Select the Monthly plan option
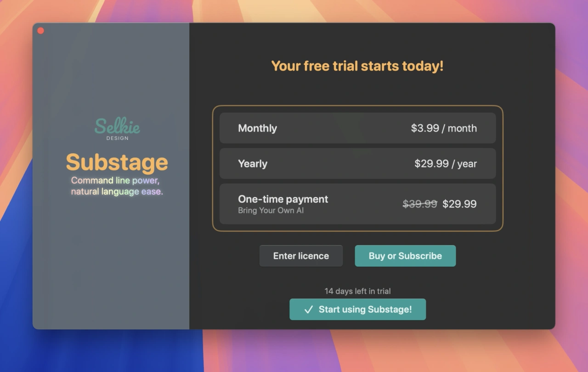The width and height of the screenshot is (588, 372). point(357,128)
